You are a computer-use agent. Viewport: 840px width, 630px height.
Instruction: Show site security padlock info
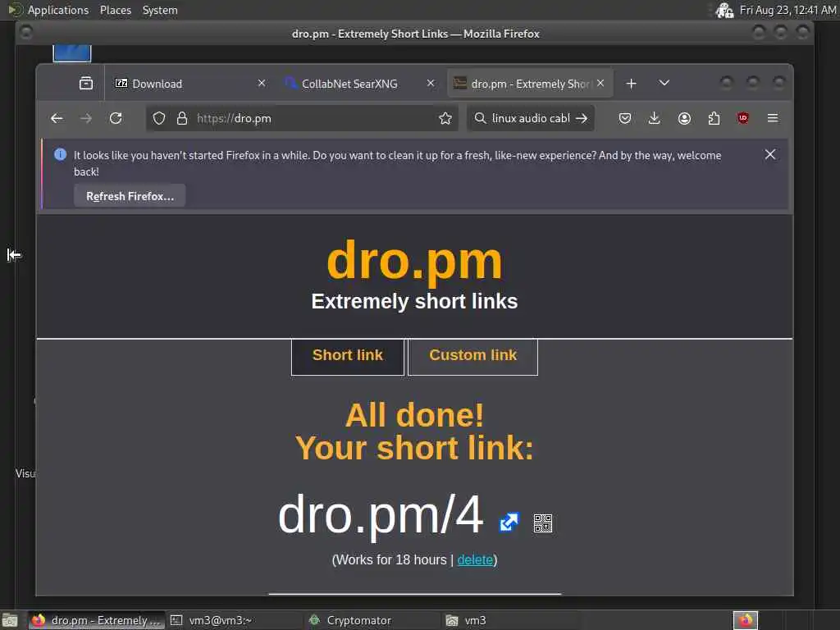point(182,118)
